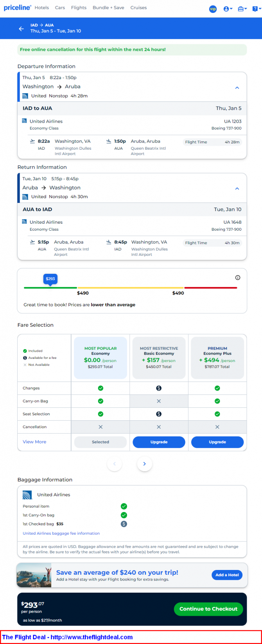This screenshot has width=262, height=644.
Task: Open the Cars tab
Action: pos(60,7)
